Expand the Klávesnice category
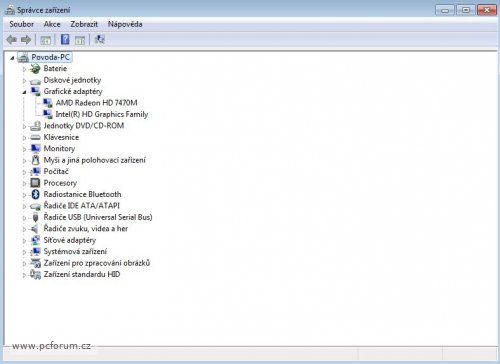This screenshot has width=500, height=364. point(24,138)
